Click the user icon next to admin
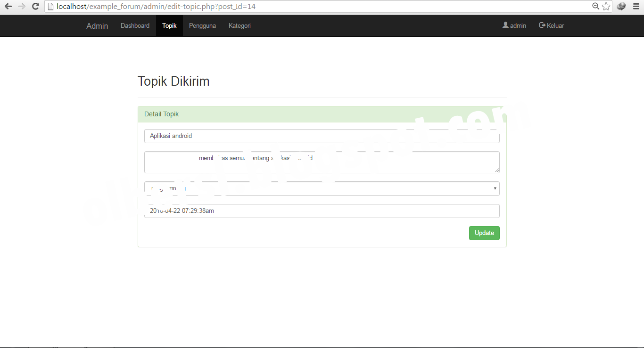The height and width of the screenshot is (348, 644). pos(505,25)
